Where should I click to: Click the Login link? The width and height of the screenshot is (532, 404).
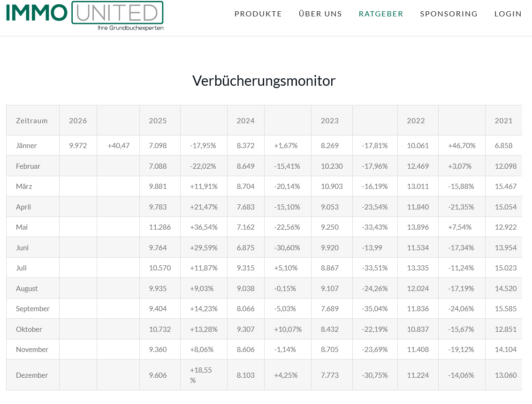tap(508, 14)
